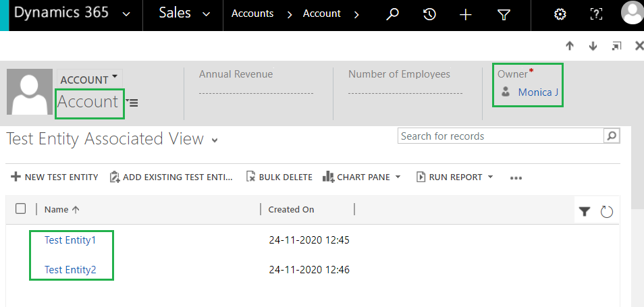The width and height of the screenshot is (644, 307).
Task: Open the Test Entity2 record link
Action: pyautogui.click(x=70, y=270)
